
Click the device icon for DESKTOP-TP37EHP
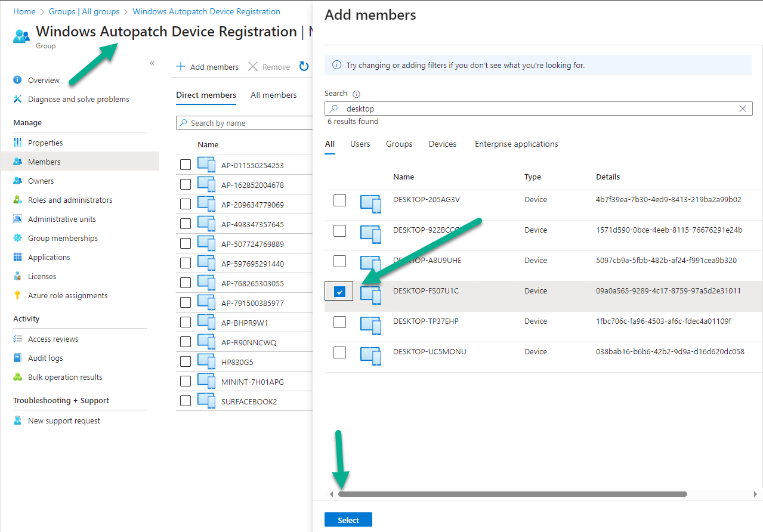(370, 325)
